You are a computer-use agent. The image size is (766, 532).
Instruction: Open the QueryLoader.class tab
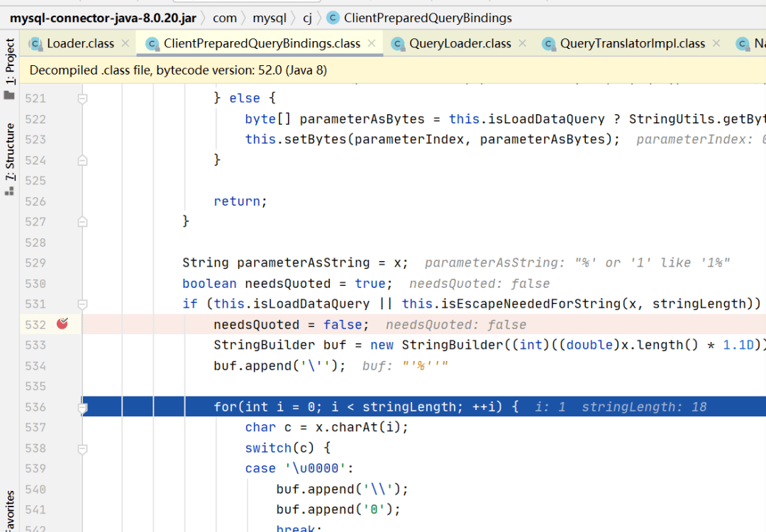pos(460,43)
